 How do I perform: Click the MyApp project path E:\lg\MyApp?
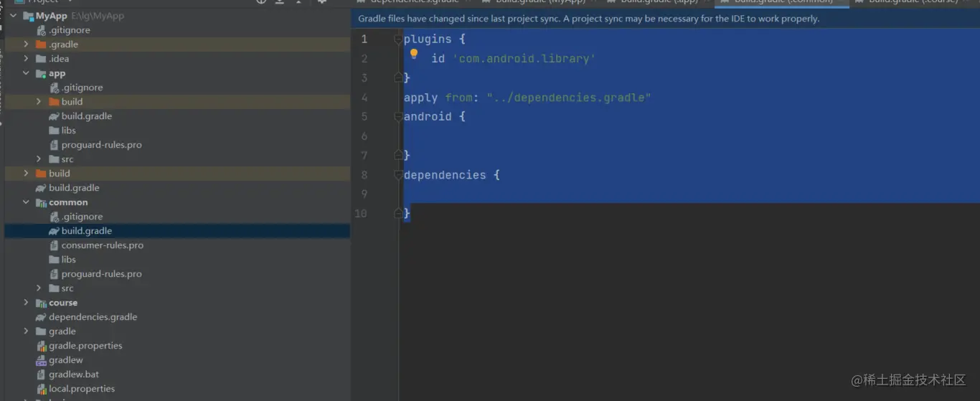[98, 16]
